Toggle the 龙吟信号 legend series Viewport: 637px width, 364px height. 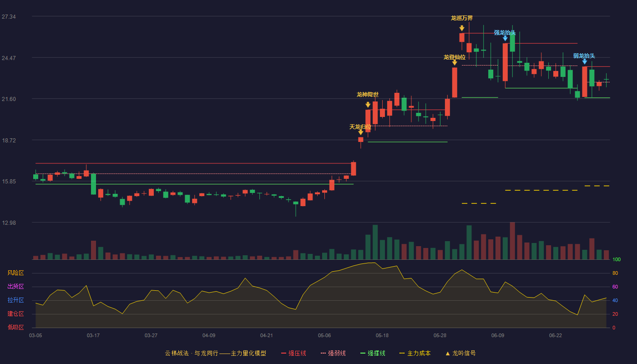460,353
